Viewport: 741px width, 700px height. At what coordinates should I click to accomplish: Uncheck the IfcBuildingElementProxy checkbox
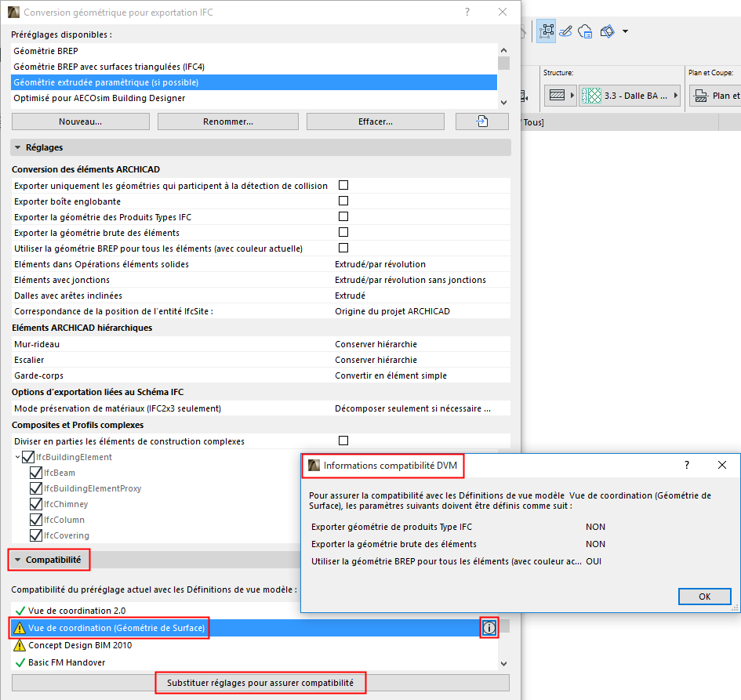(36, 488)
